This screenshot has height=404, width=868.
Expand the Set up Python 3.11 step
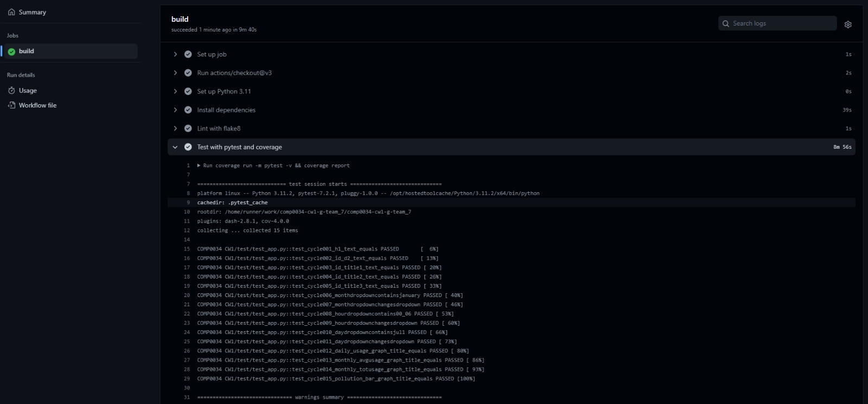175,91
